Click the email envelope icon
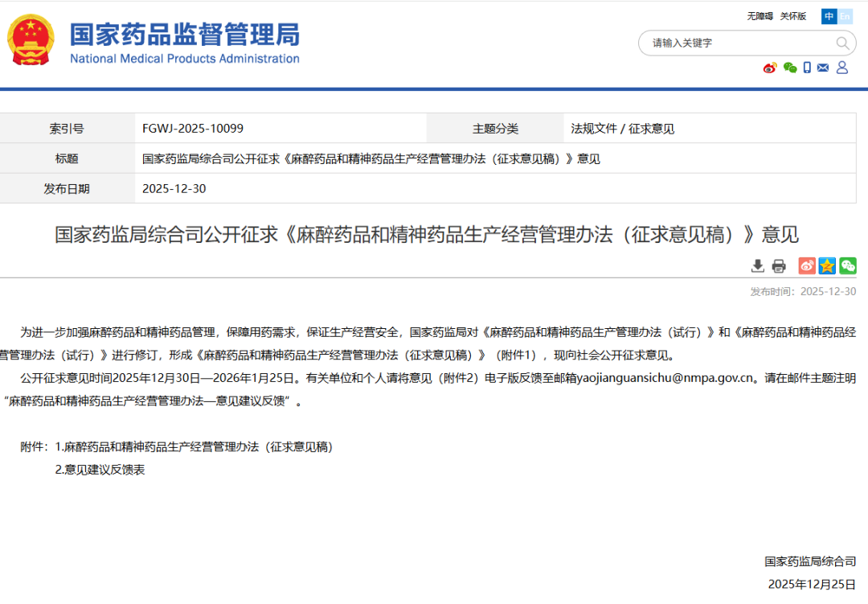868x604 pixels. point(823,68)
